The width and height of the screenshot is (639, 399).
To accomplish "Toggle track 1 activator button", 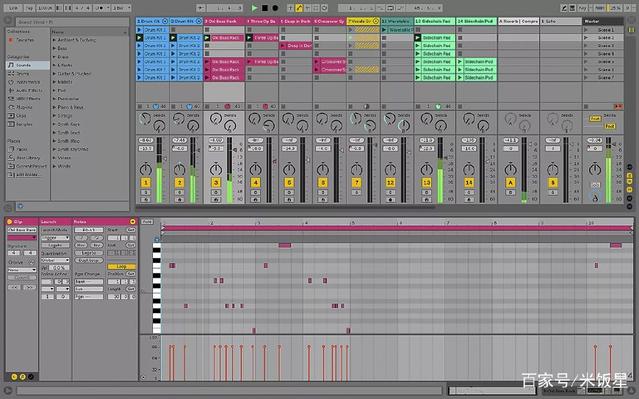I will pyautogui.click(x=145, y=183).
